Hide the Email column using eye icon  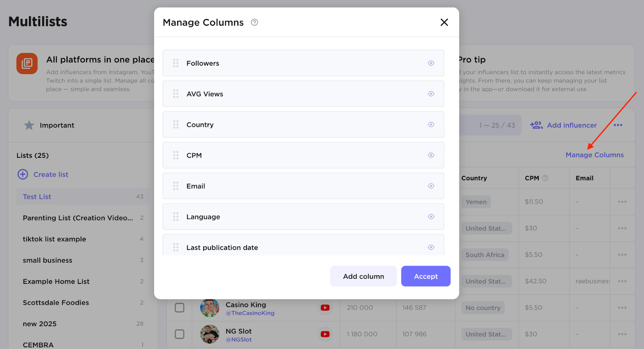[x=431, y=186]
